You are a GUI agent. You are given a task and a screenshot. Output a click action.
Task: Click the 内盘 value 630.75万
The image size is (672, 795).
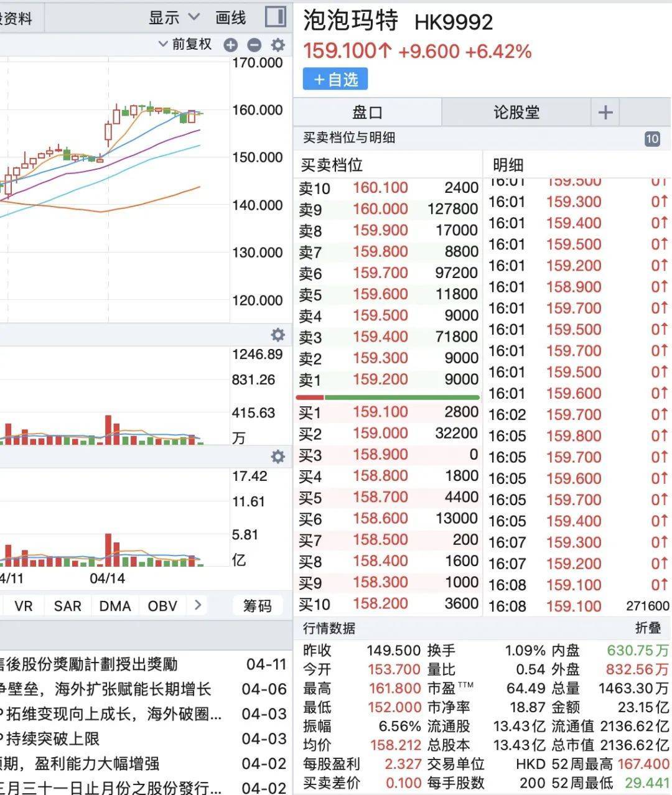[638, 651]
